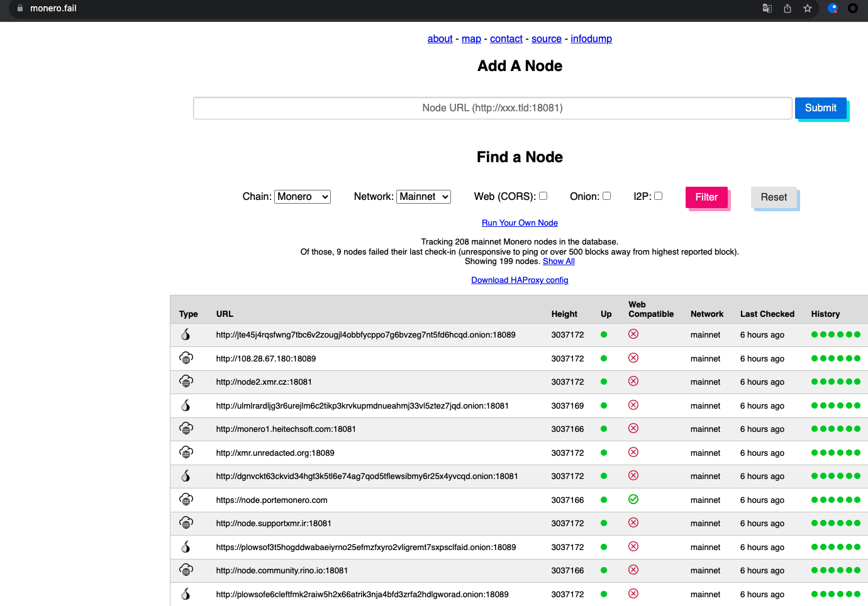Select URL http://xmr.unredacted.org:18089

[275, 453]
